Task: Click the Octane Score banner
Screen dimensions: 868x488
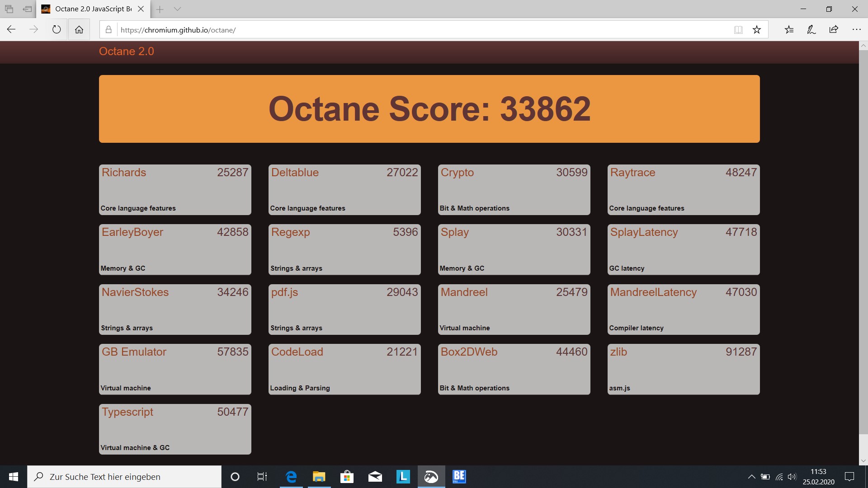Action: pos(429,109)
